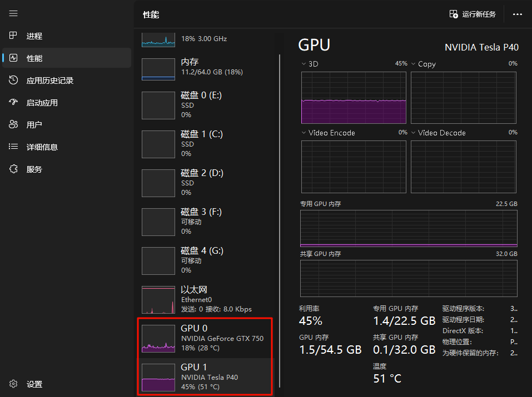Go to 启动应用 startup apps icon
The image size is (532, 397).
pos(14,103)
